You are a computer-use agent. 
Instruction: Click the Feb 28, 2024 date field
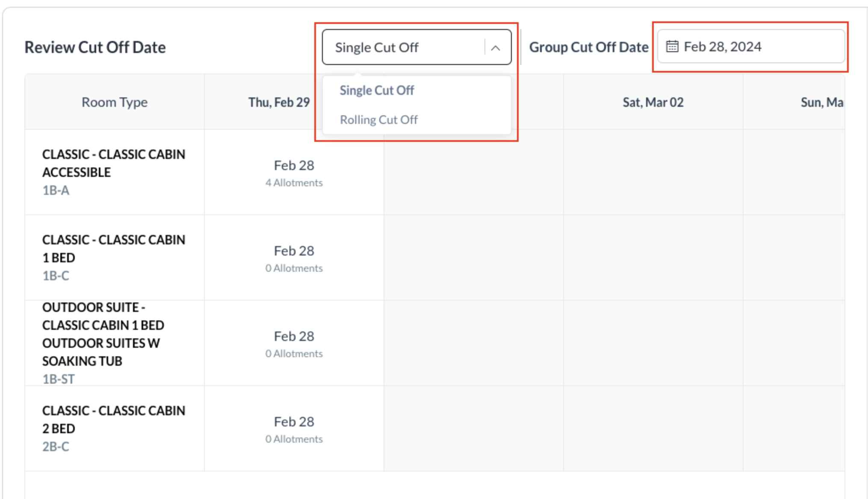pyautogui.click(x=750, y=47)
